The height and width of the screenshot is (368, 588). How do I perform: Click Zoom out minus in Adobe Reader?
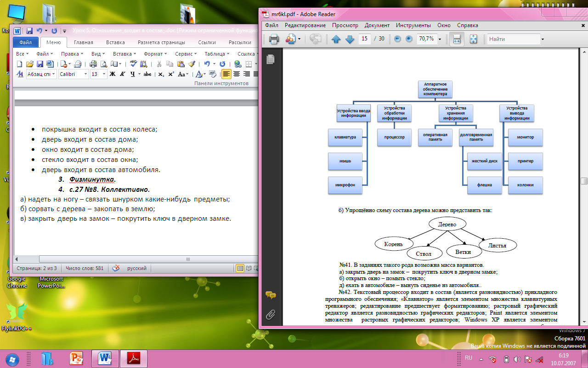[398, 39]
